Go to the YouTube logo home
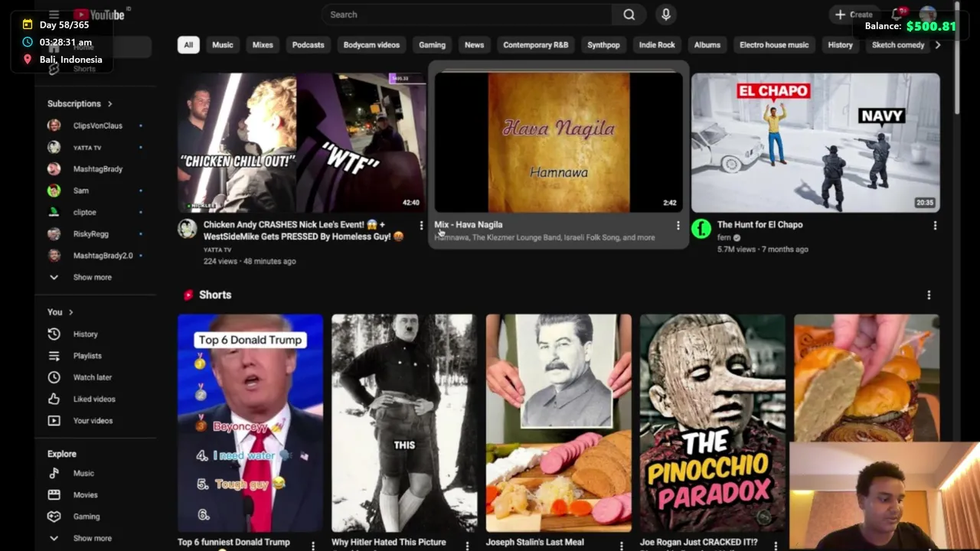 [x=99, y=15]
